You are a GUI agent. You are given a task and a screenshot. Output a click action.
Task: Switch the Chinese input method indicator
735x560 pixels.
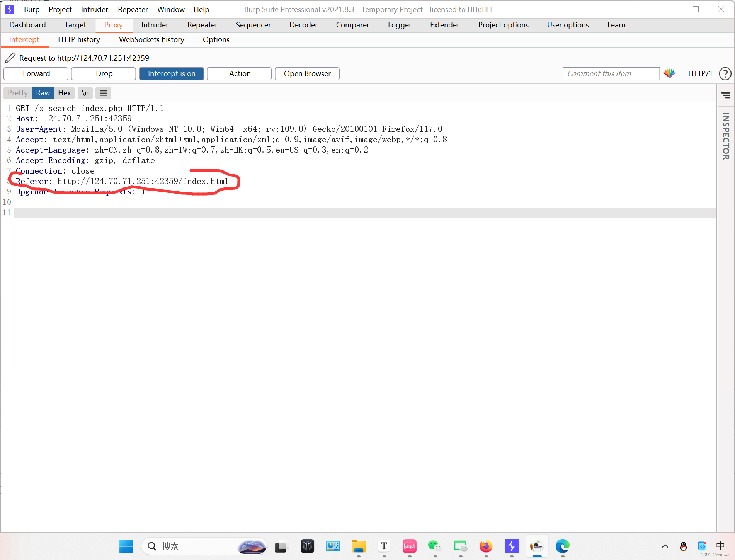[720, 546]
